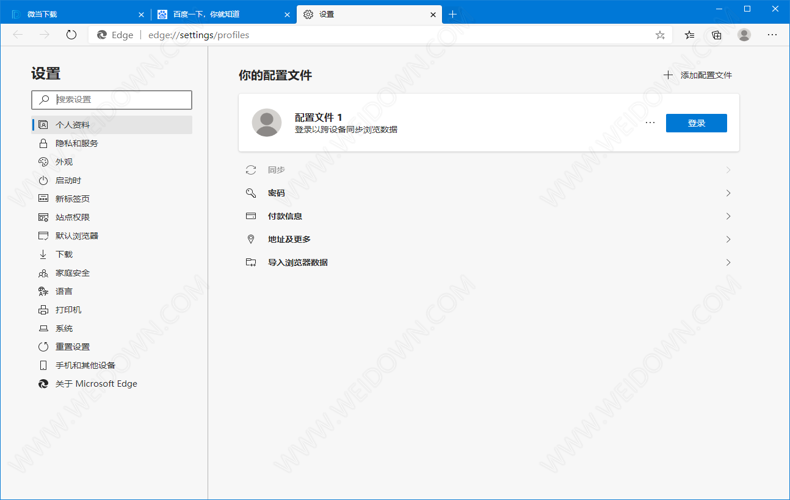Open the Edge settings and more menu
Viewport: 790px width, 500px height.
(772, 35)
